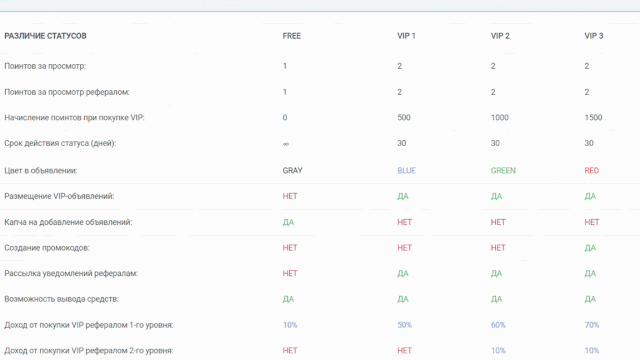This screenshot has height=360, width=640.
Task: Click the GRAY color label
Action: click(x=292, y=171)
